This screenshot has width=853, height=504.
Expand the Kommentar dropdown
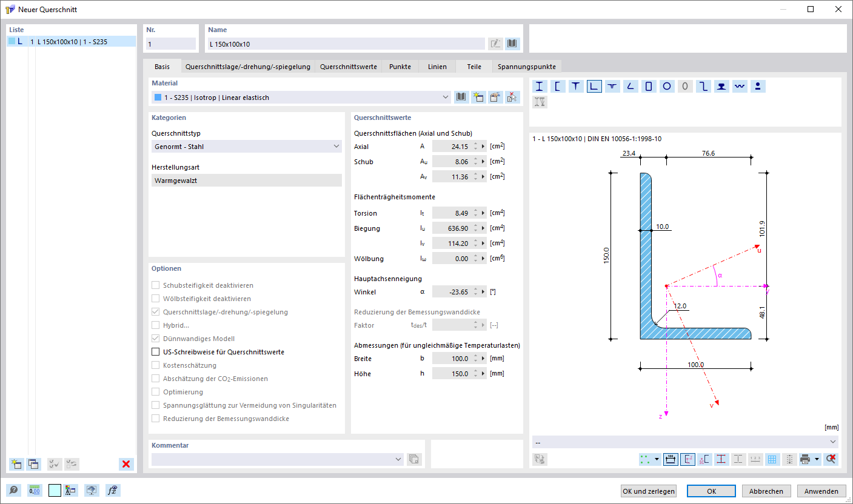(398, 459)
